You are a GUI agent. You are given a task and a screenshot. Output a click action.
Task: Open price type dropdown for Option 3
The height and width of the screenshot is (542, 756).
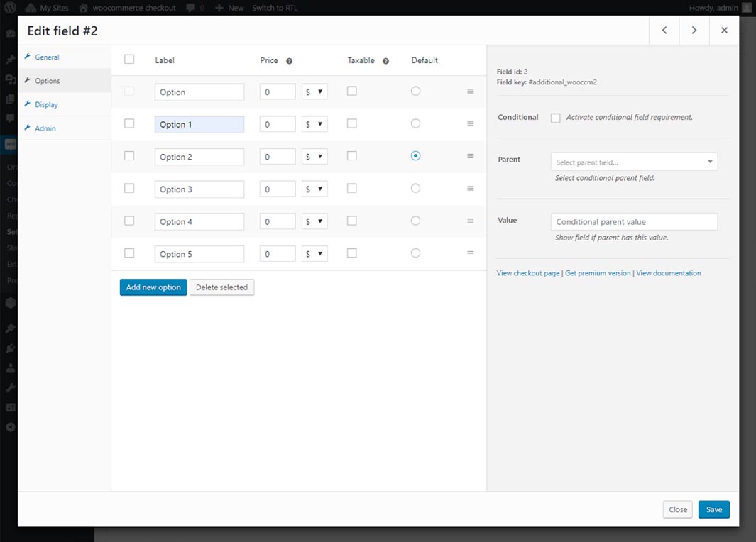coord(314,189)
